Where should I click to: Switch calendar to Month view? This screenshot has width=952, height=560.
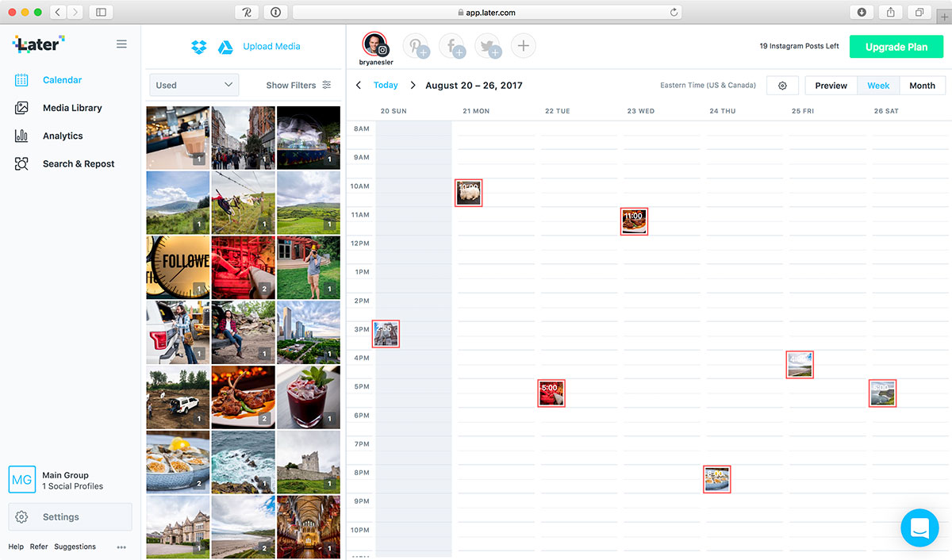922,86
